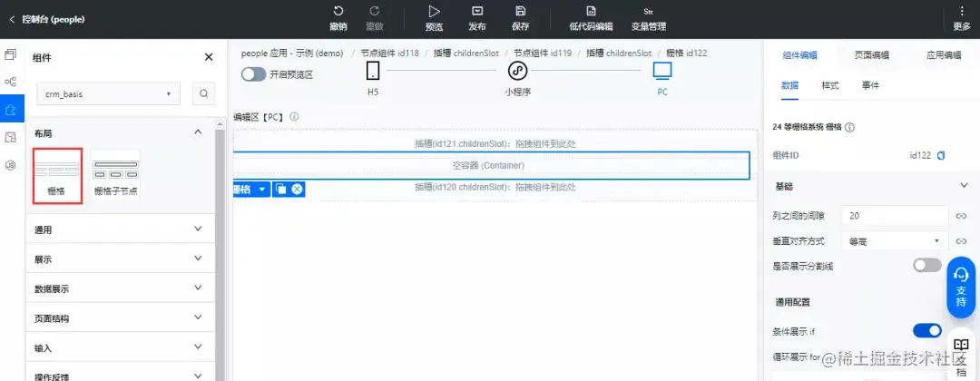The width and height of the screenshot is (980, 381).
Task: Click the info icon beside 编辑区【PC】
Action: (294, 116)
